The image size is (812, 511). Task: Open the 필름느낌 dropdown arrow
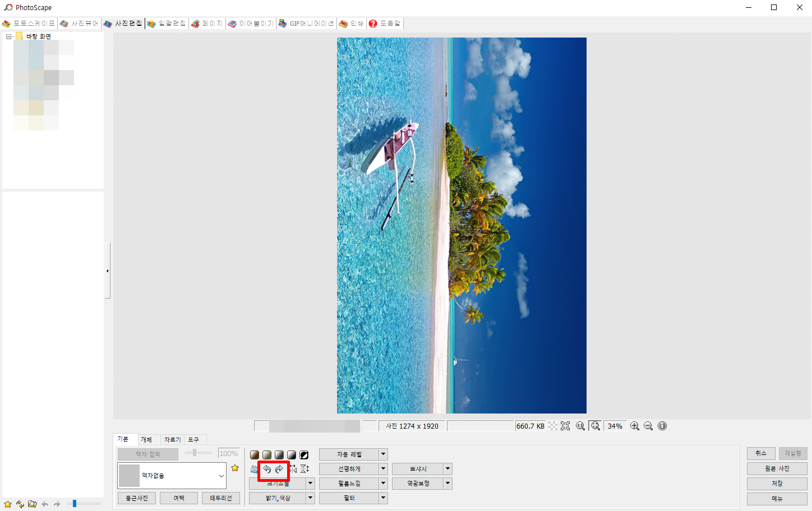[x=384, y=484]
